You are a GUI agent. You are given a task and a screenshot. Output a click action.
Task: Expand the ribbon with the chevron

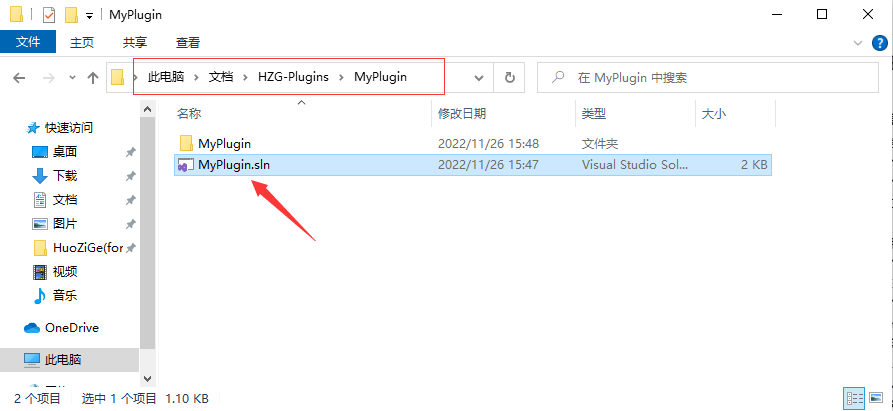[x=858, y=43]
